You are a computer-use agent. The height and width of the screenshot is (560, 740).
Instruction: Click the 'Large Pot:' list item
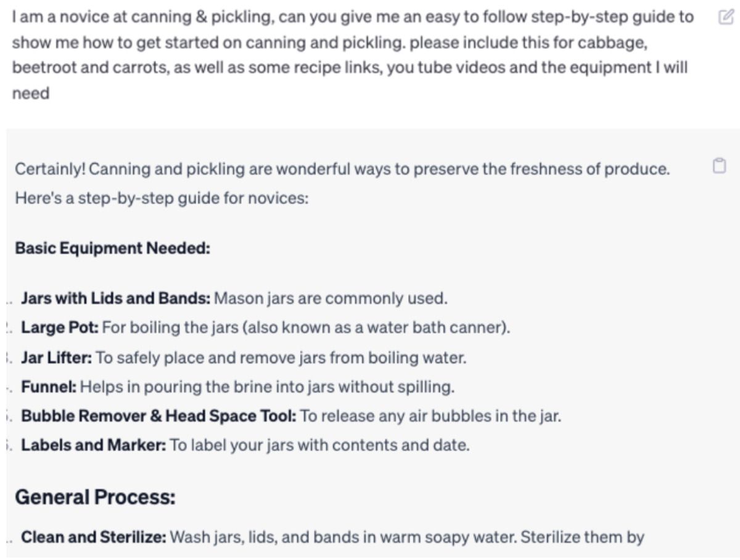point(266,327)
